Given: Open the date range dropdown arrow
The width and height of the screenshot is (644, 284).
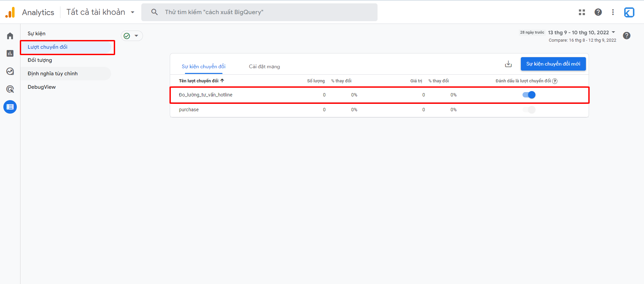Looking at the screenshot, I should (613, 32).
